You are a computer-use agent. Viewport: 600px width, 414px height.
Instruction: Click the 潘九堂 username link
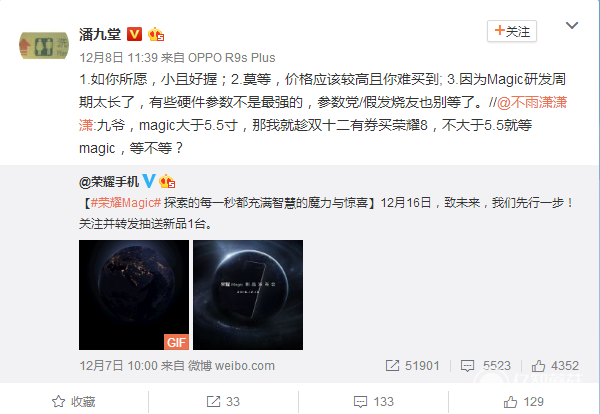[100, 34]
